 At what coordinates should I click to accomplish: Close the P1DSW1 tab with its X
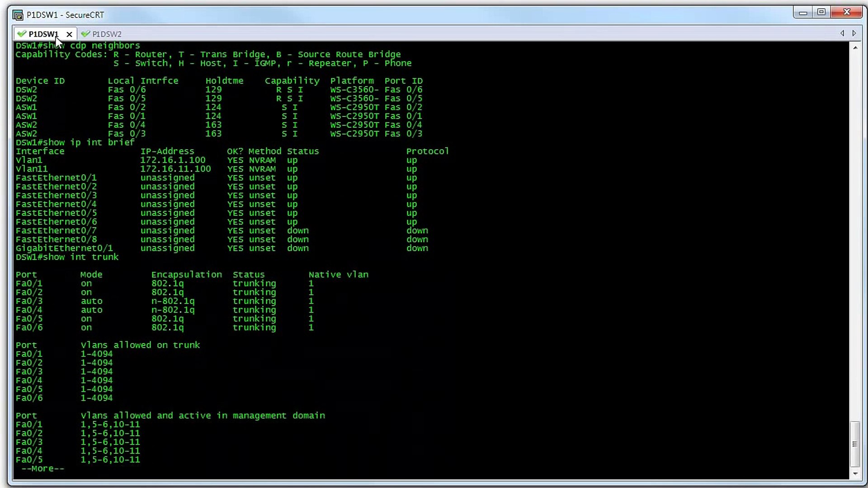69,34
